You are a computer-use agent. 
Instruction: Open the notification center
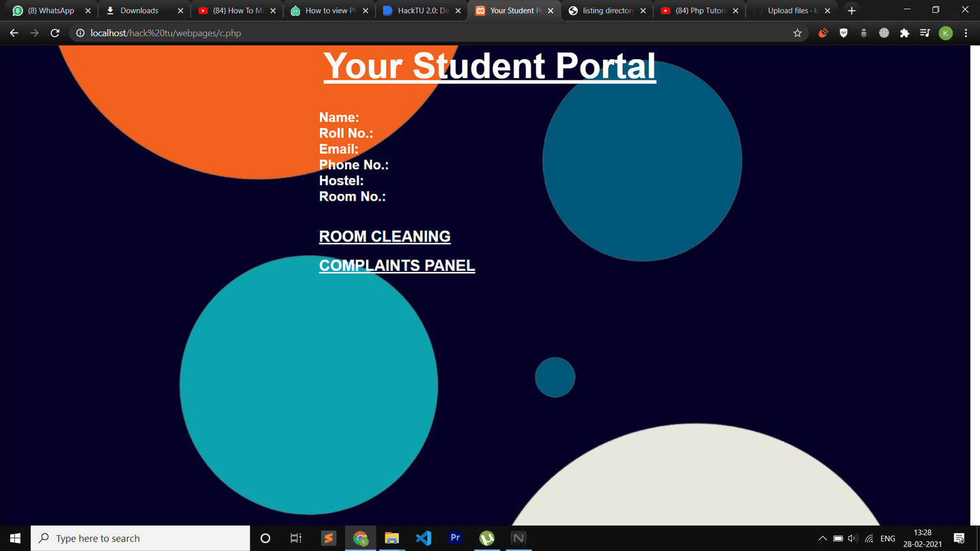coord(960,538)
